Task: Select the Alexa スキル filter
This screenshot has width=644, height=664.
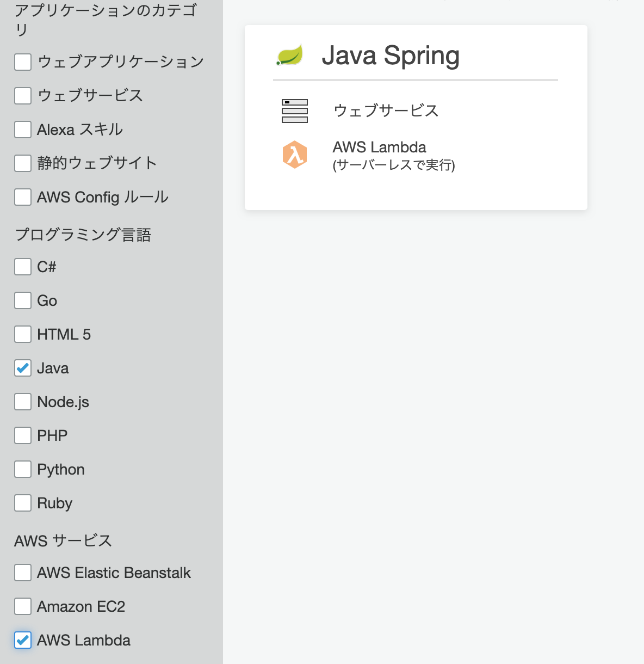Action: pyautogui.click(x=22, y=130)
